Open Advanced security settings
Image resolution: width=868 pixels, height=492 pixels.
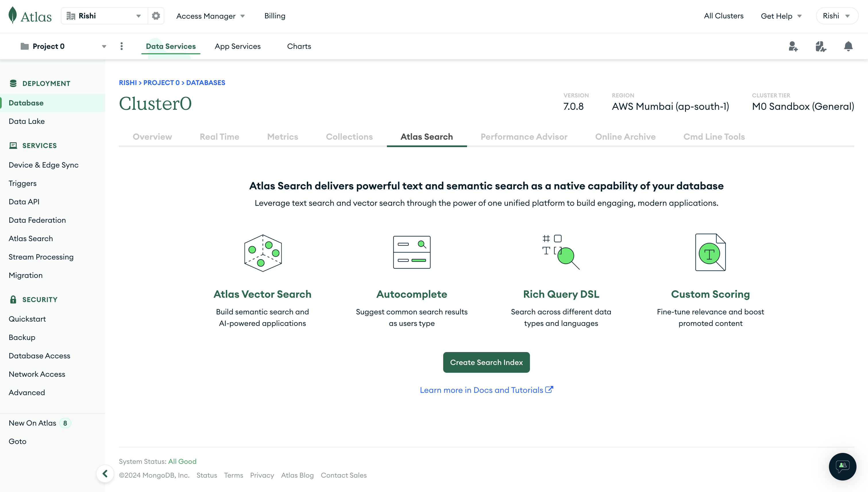coord(27,393)
